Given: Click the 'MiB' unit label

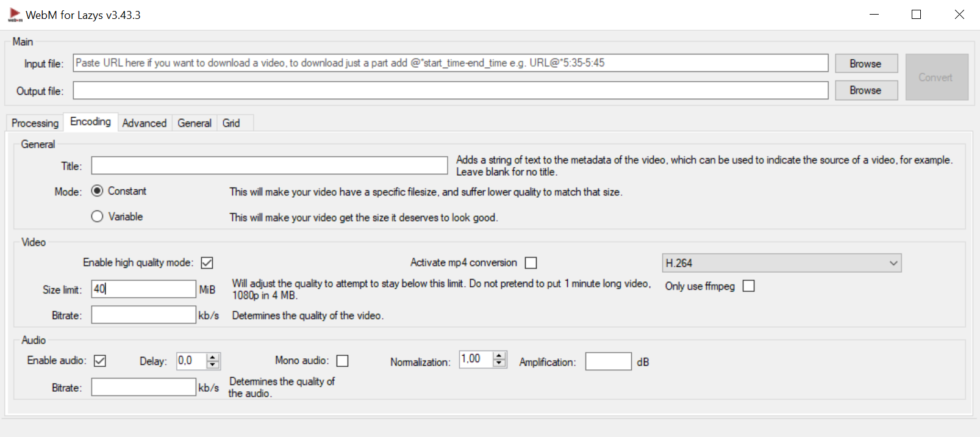Looking at the screenshot, I should point(207,290).
